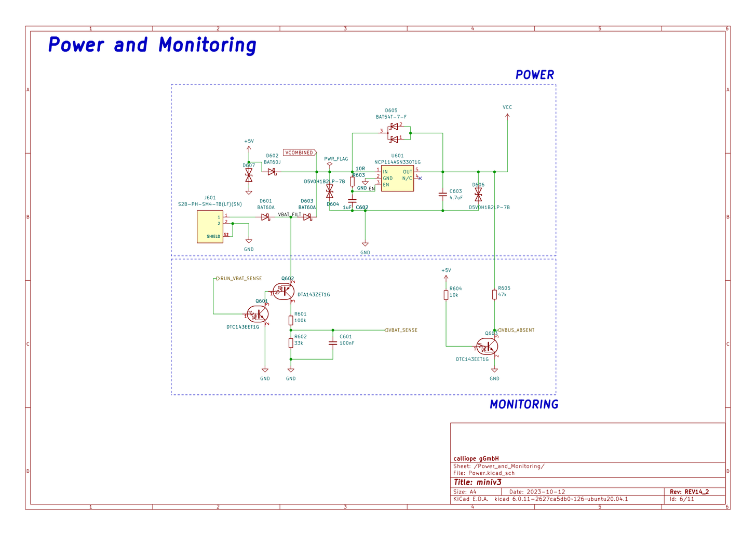
Task: Select the R605 47k resistor
Action: pyautogui.click(x=494, y=295)
